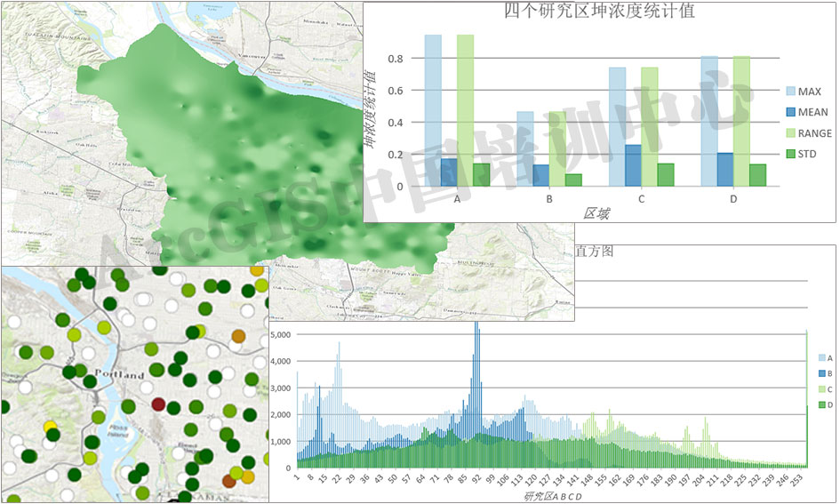Click the 0.6 value on bar chart axis
This screenshot has height=504, width=840.
(396, 91)
